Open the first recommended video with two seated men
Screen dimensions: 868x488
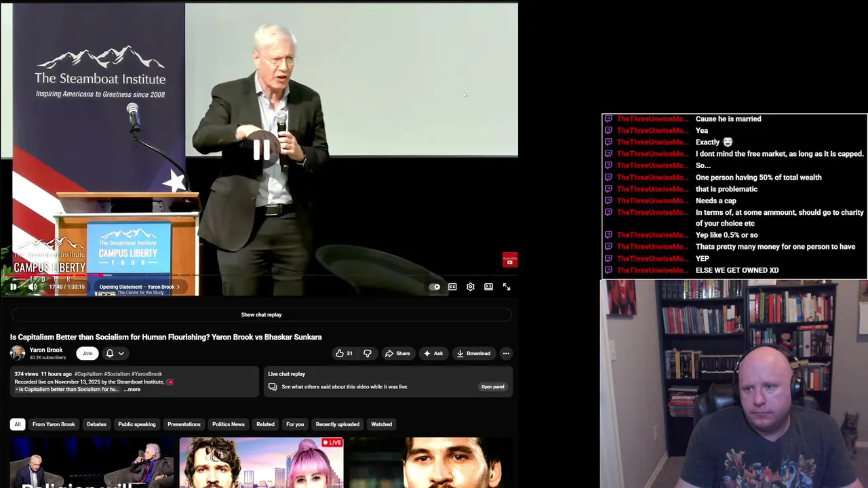click(x=92, y=463)
